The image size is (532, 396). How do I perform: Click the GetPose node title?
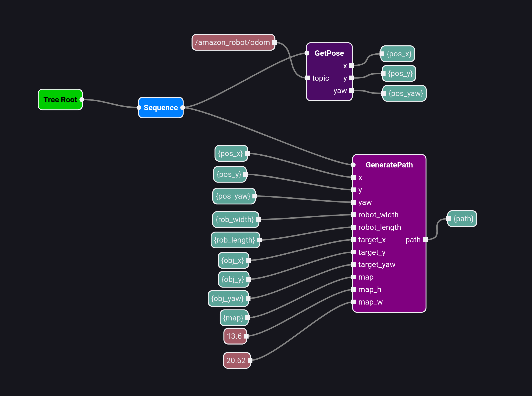(329, 53)
